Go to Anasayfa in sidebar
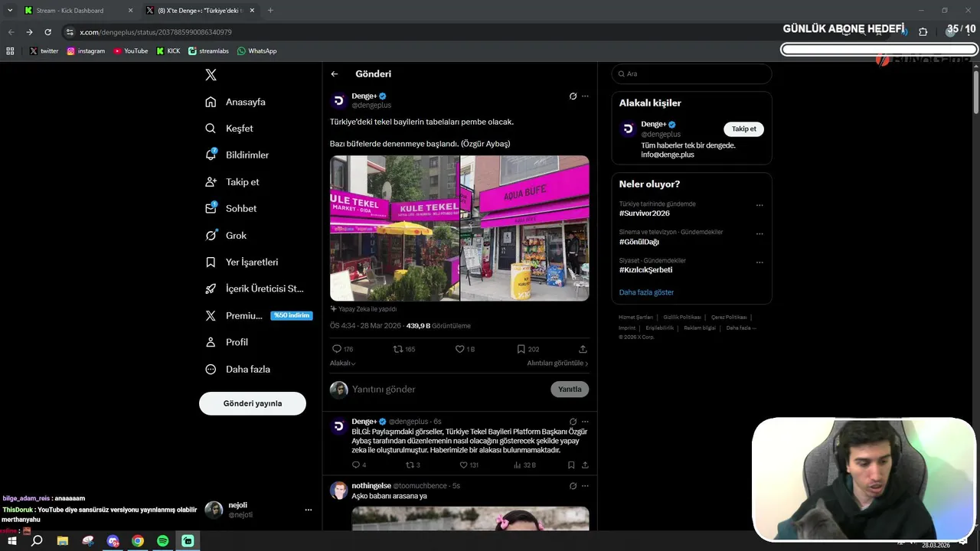The height and width of the screenshot is (551, 980). (x=236, y=102)
